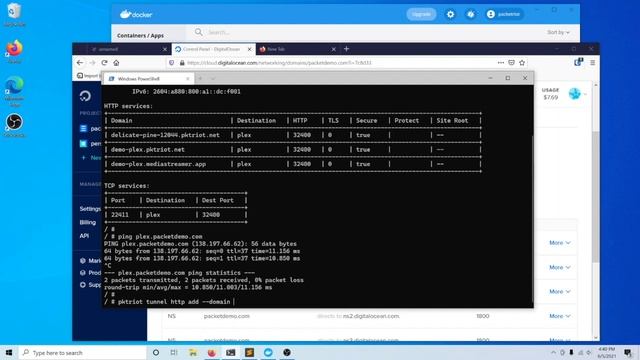This screenshot has height=360, width=640.
Task: Go back in Firefox
Action: [80, 63]
